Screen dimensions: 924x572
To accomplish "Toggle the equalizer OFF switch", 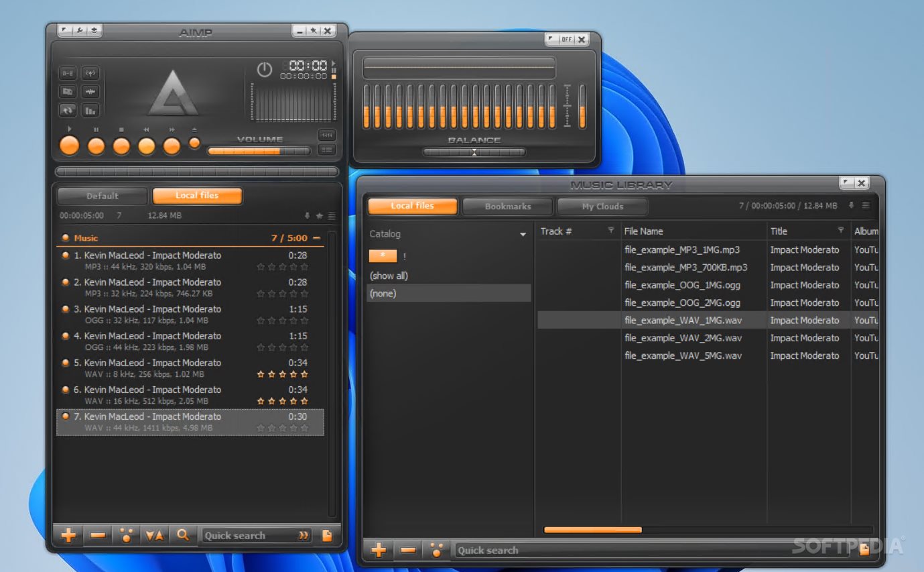I will (567, 40).
